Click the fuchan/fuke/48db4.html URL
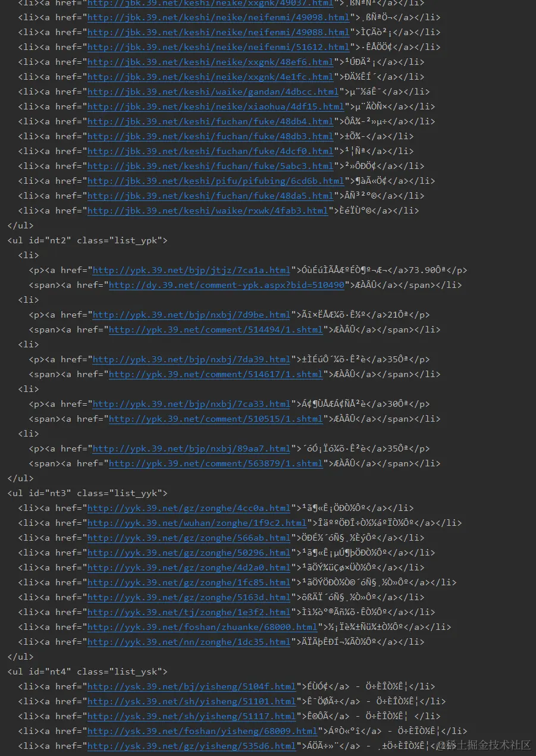Image resolution: width=536 pixels, height=756 pixels. 211,121
